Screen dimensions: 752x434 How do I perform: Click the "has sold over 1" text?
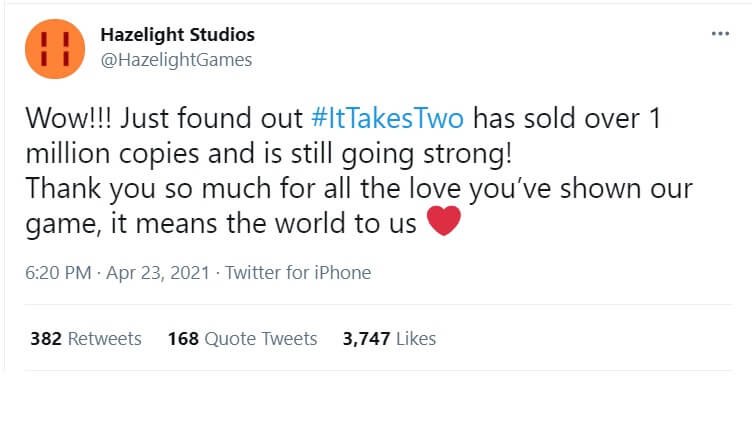pyautogui.click(x=563, y=118)
